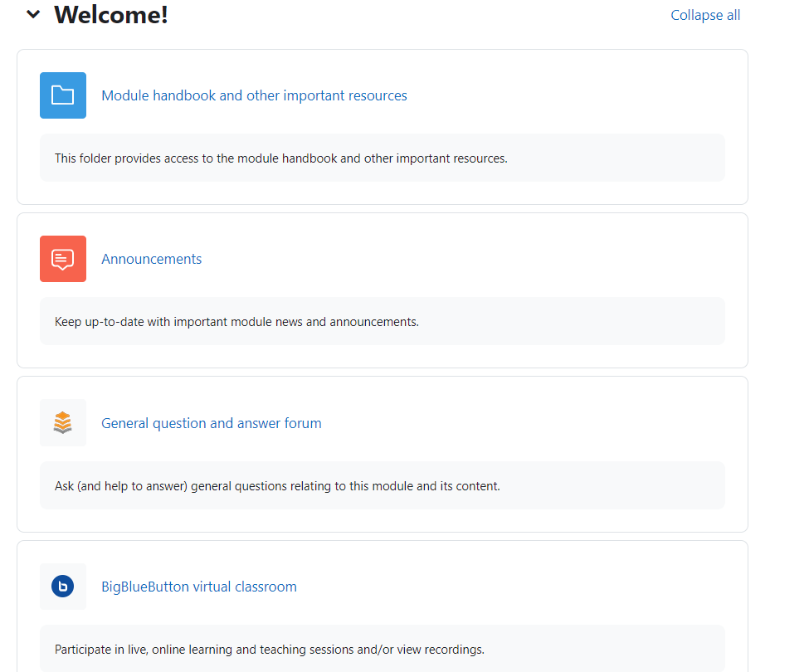Collapse the Welcome! section using its chevron
The width and height of the screenshot is (809, 672).
(33, 14)
